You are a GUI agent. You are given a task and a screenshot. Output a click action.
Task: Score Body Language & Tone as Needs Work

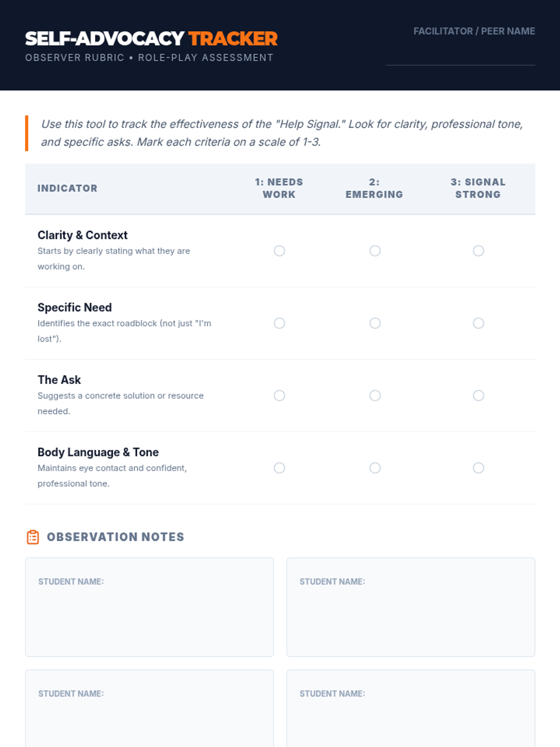tap(280, 468)
